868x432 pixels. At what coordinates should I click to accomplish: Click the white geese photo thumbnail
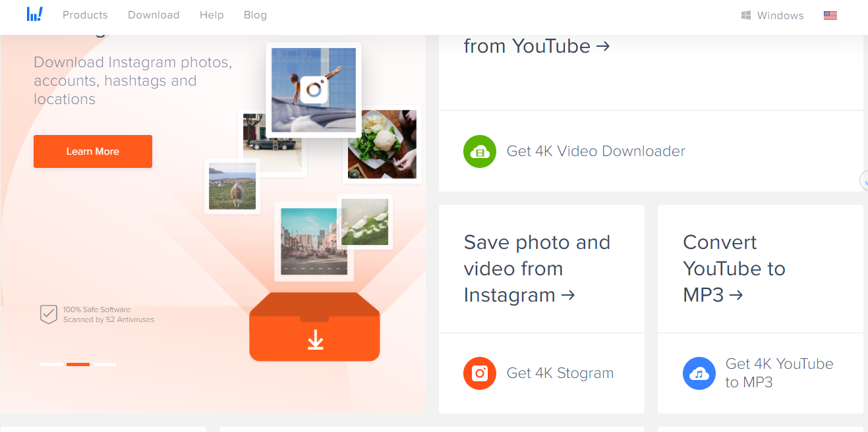pyautogui.click(x=364, y=222)
